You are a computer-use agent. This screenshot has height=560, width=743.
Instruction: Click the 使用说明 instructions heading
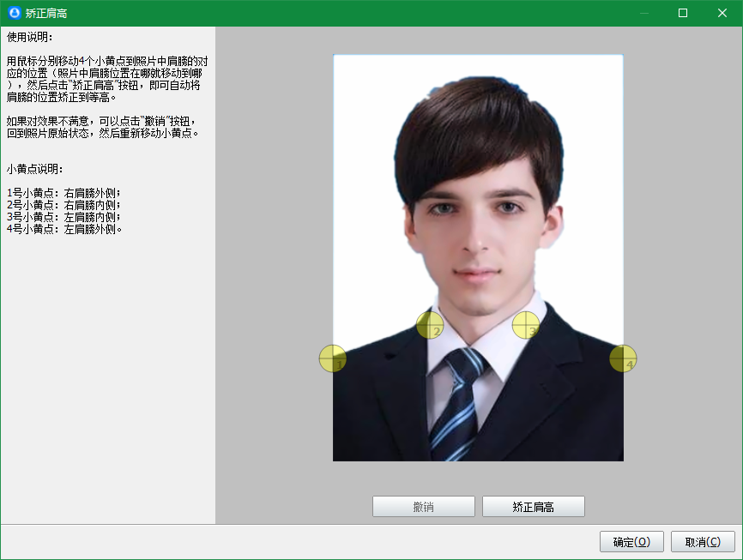point(32,36)
